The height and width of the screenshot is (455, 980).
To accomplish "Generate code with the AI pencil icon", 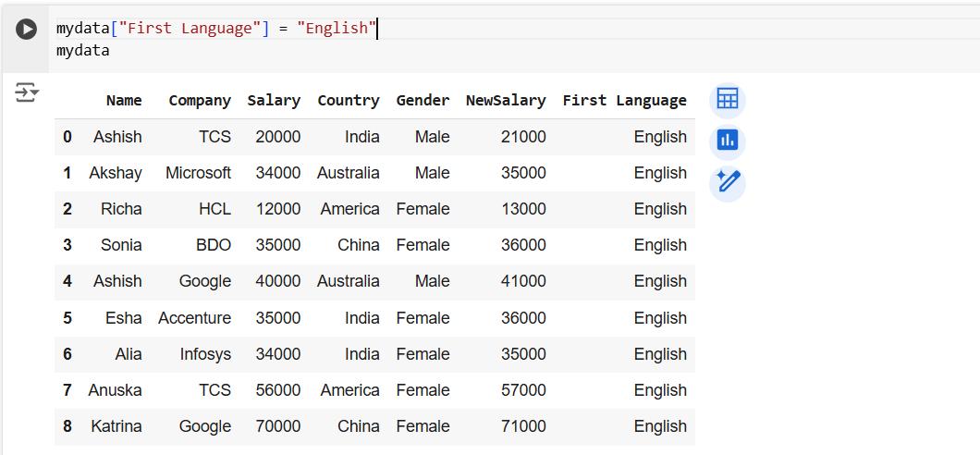I will [x=727, y=183].
